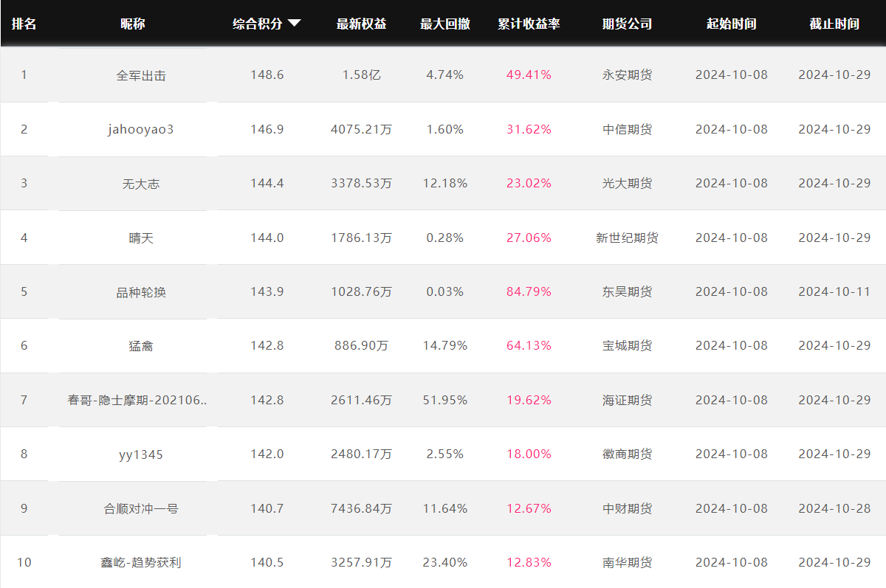The width and height of the screenshot is (886, 588).
Task: Click the 宝城期货 company cell
Action: (628, 345)
